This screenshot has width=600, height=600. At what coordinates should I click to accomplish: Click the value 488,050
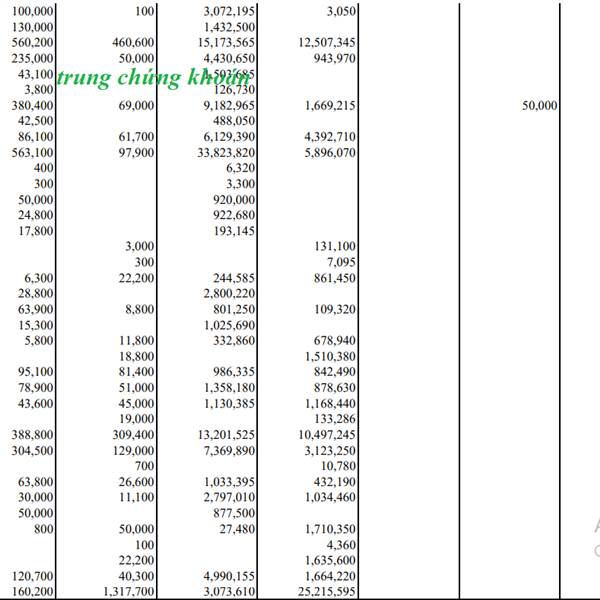click(234, 121)
